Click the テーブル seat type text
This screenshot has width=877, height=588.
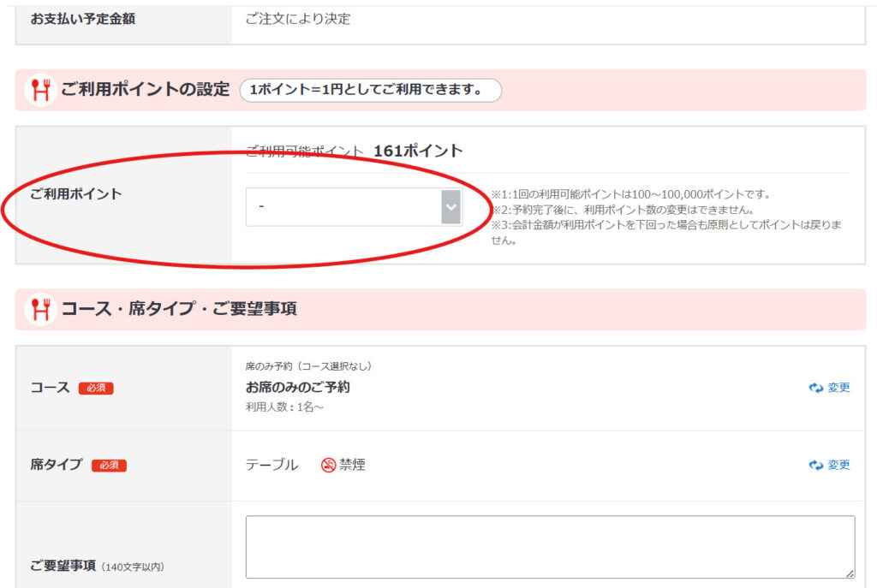click(x=271, y=465)
